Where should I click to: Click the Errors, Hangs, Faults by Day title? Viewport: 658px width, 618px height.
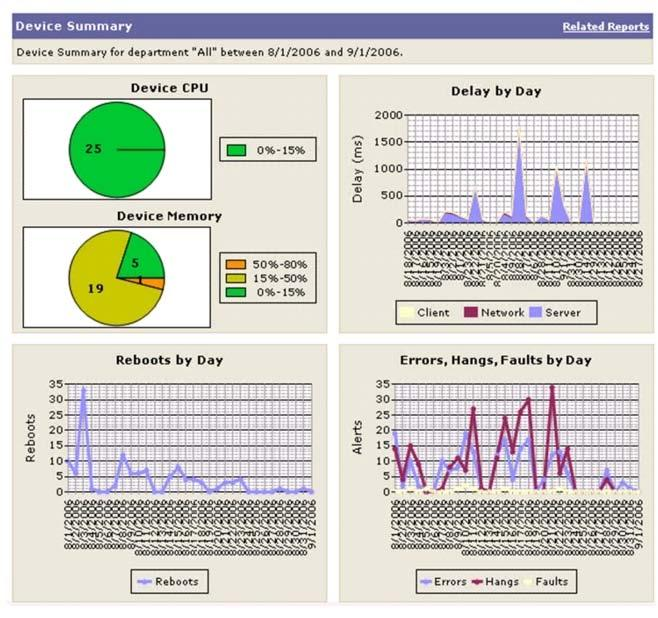[x=496, y=360]
